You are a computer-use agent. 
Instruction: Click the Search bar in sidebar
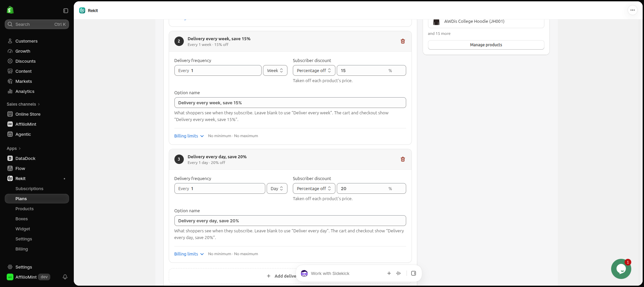pos(37,24)
